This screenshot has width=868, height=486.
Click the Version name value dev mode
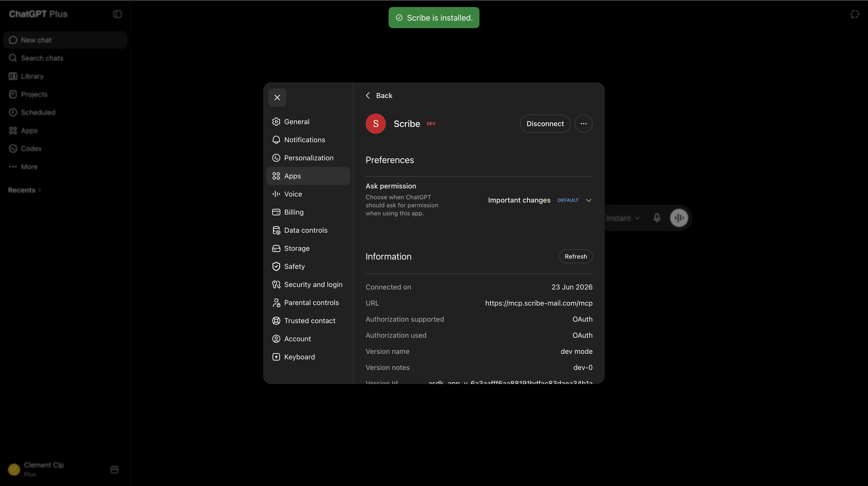tap(576, 352)
